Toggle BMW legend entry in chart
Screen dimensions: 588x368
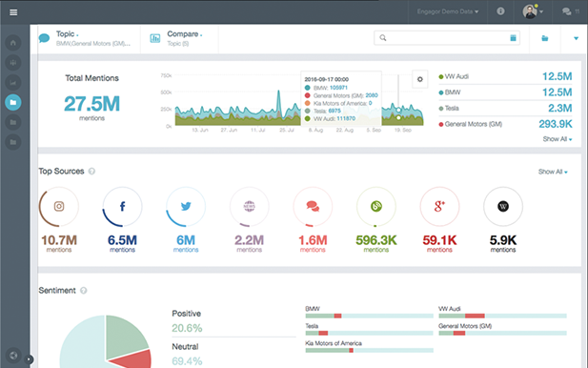[450, 92]
